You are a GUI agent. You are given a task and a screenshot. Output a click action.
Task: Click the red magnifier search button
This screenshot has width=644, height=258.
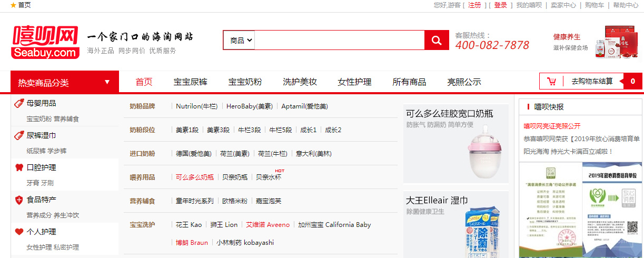[x=437, y=40]
